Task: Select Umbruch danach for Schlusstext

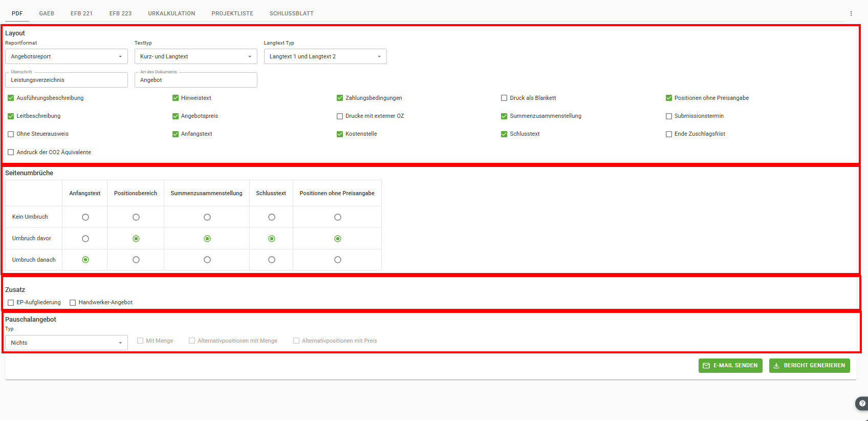Action: (x=272, y=260)
